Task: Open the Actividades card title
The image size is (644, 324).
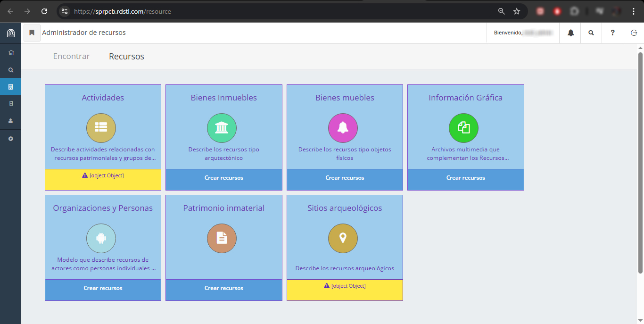Action: tap(103, 98)
